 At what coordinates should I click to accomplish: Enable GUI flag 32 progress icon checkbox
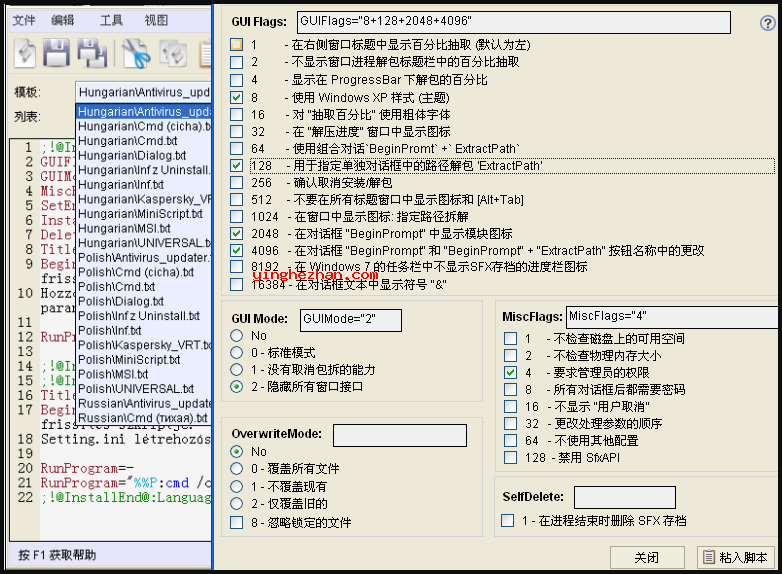(236, 132)
